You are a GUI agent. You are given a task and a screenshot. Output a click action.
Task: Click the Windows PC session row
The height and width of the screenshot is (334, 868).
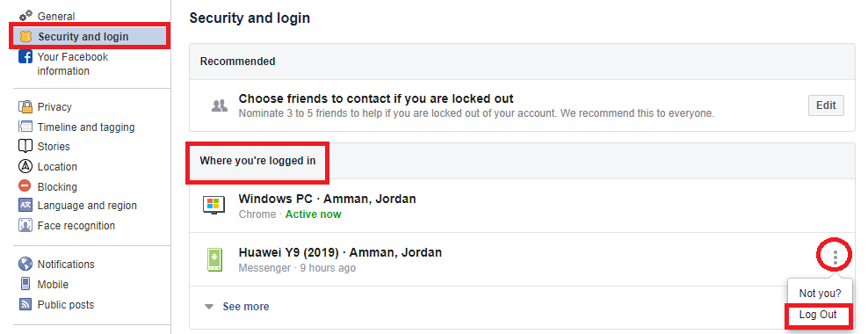tap(522, 206)
